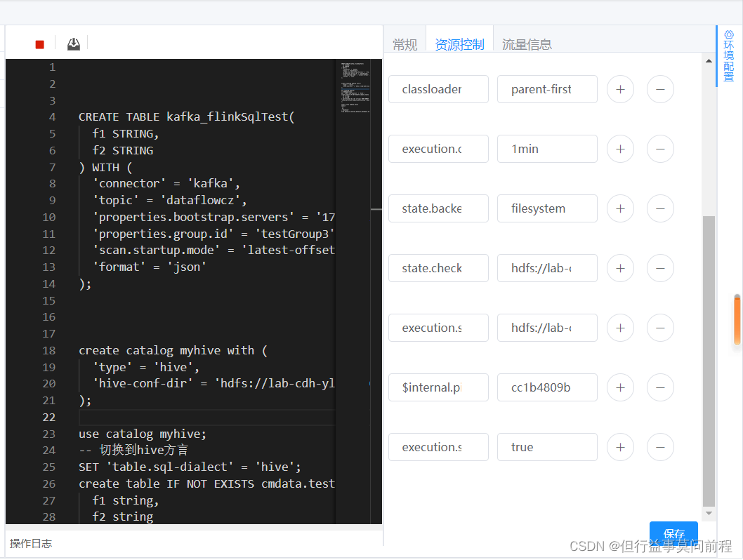Viewport: 743px width, 560px height.
Task: Place cursor on empty line 22
Action: pyautogui.click(x=206, y=417)
